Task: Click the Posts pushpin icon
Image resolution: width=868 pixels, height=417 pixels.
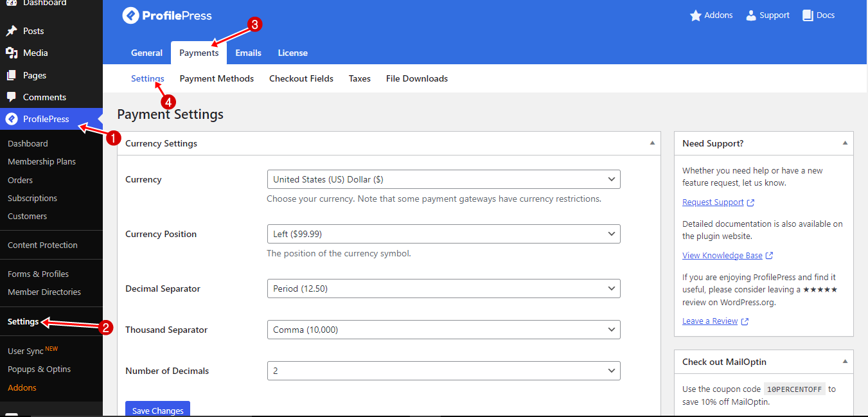Action: click(x=11, y=31)
